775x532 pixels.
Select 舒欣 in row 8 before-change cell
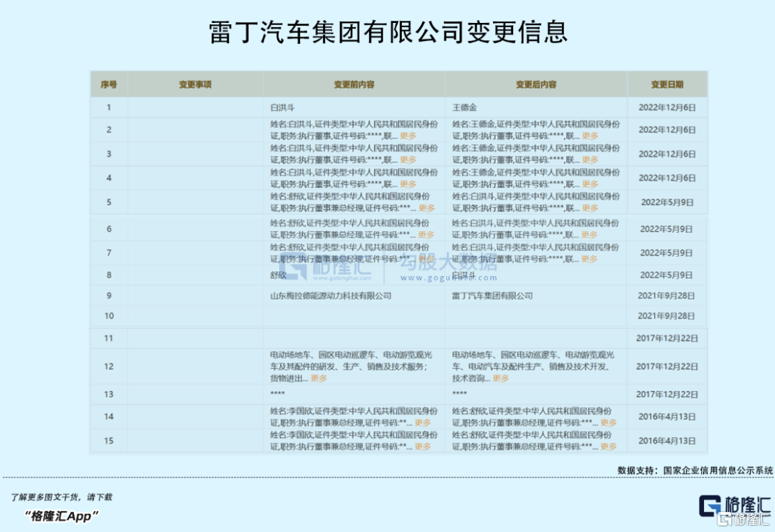pyautogui.click(x=278, y=275)
